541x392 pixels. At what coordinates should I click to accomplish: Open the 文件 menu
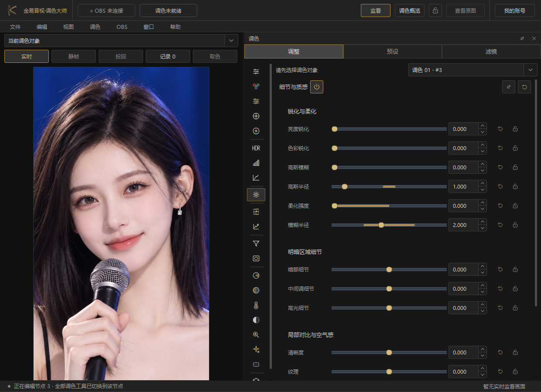[15, 27]
